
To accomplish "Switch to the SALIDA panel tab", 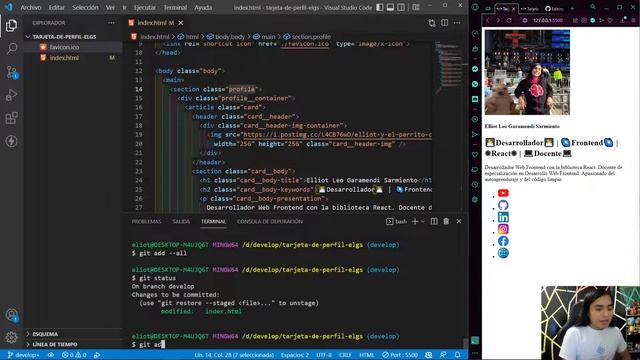I will pos(181,221).
